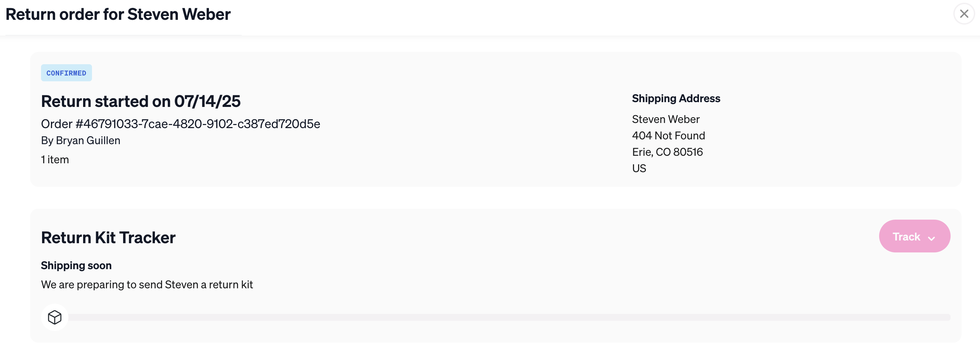Click the return kit progress bar

point(509,317)
